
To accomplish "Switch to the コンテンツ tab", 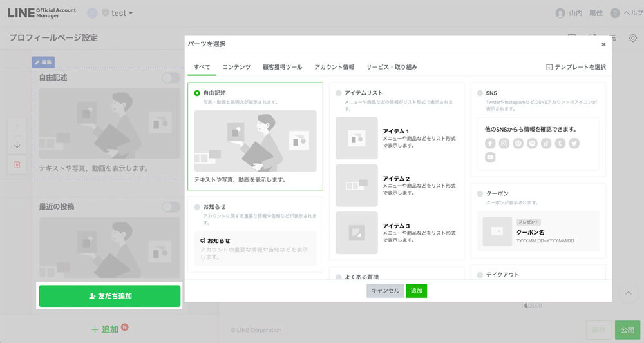I will coord(236,67).
